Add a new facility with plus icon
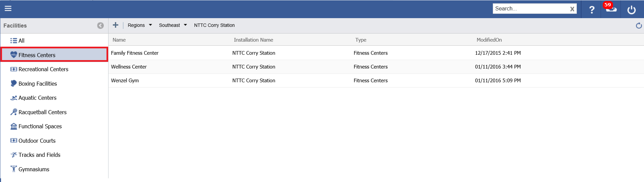This screenshot has height=182, width=644. point(116,25)
